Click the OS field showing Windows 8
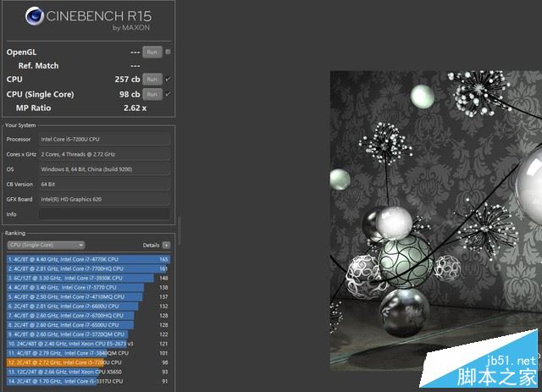 (104, 169)
